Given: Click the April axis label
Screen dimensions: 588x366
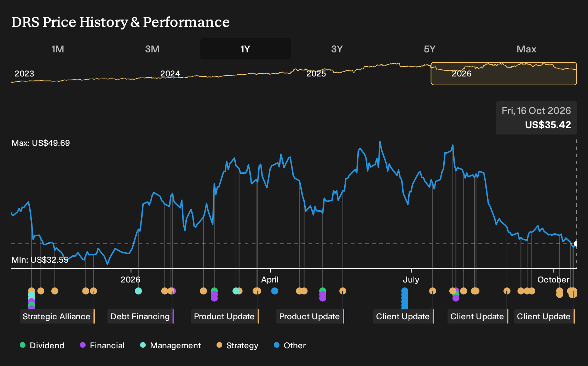Looking at the screenshot, I should click(270, 280).
